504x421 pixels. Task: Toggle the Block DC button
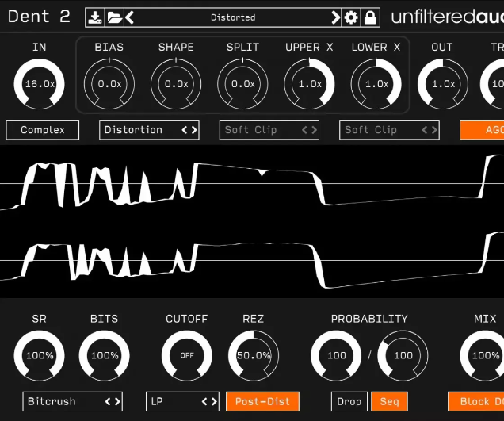[x=476, y=401]
